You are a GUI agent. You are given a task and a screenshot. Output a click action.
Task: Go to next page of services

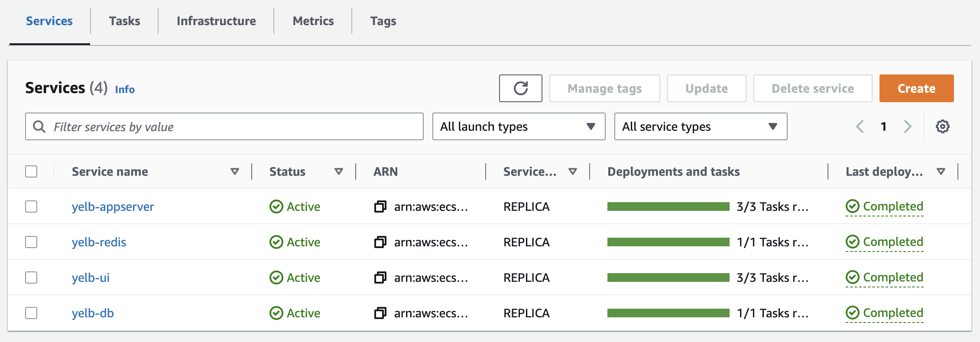coord(908,126)
